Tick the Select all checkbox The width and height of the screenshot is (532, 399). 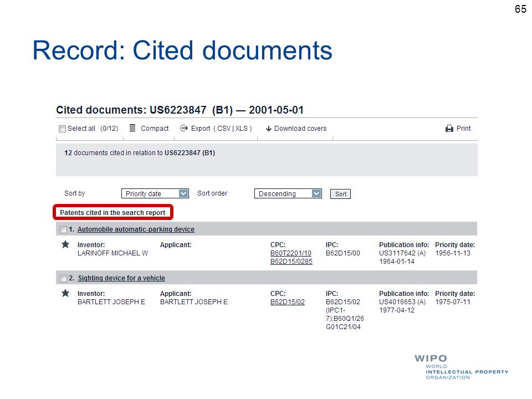[62, 129]
